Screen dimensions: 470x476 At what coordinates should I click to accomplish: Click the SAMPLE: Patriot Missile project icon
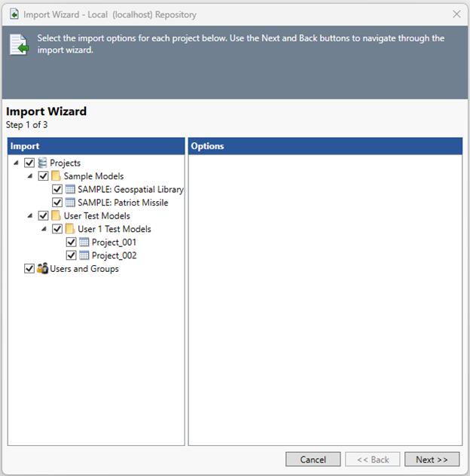[70, 203]
